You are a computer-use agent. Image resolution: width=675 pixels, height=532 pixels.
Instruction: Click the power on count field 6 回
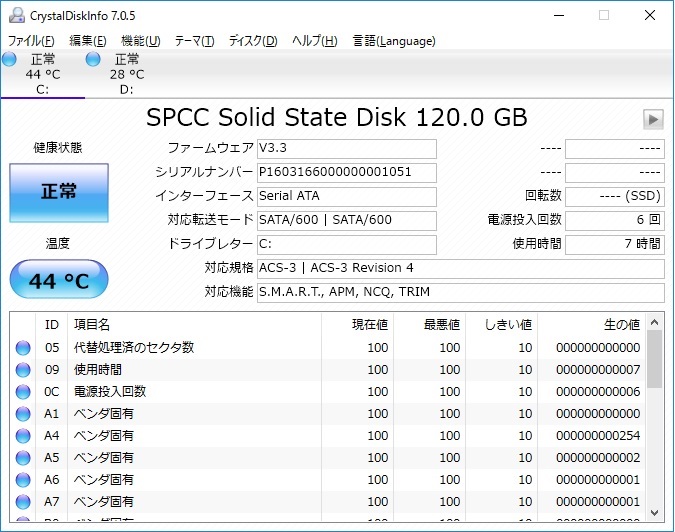pyautogui.click(x=615, y=221)
